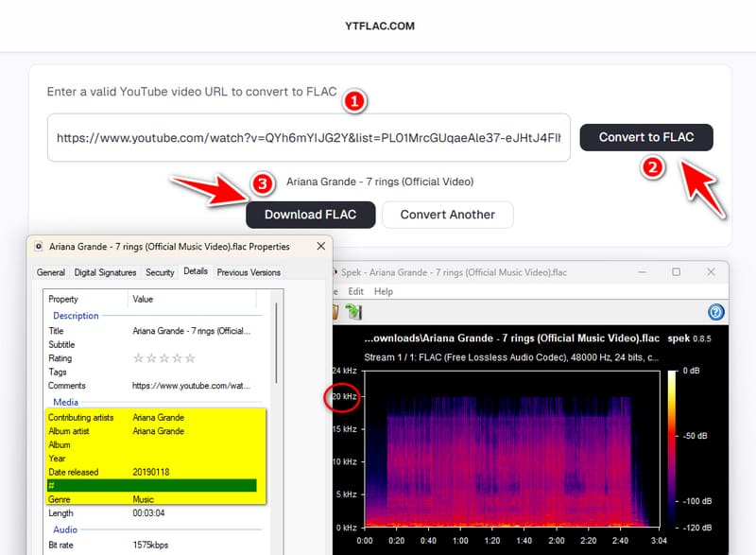
Task: Select the Comments value youtube URL
Action: (x=191, y=386)
